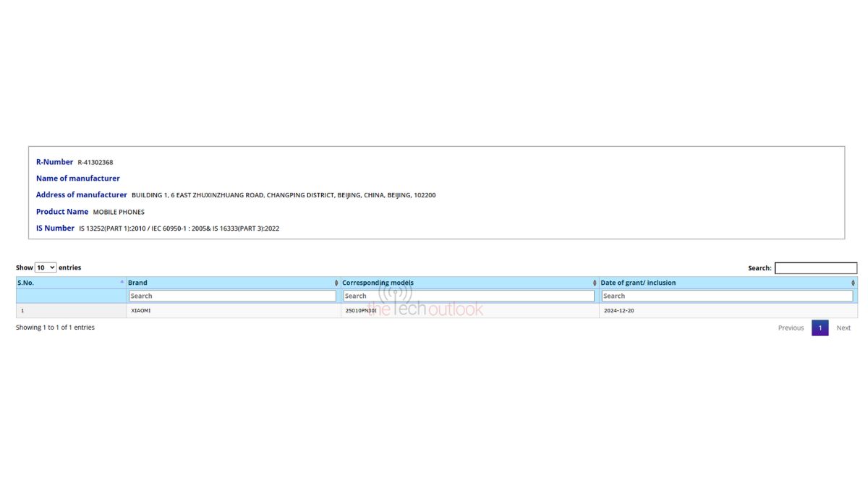
Task: Sort table by Date of grant/inclusion header
Action: pos(638,283)
